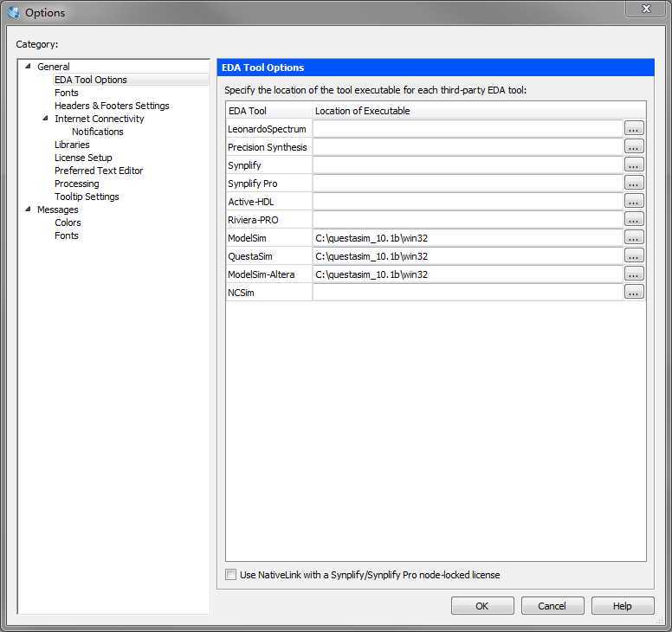Select the Messages category label

pyautogui.click(x=58, y=210)
